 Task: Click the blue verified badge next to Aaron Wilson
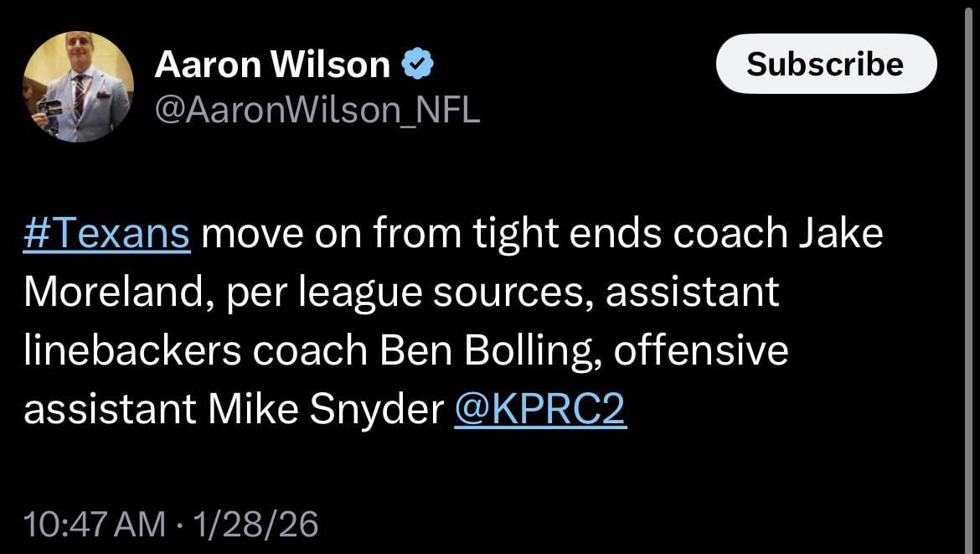420,62
